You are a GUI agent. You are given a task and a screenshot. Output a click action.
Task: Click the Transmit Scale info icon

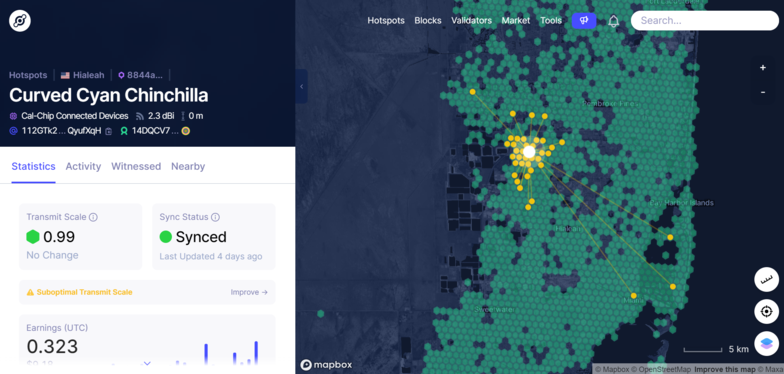click(93, 217)
